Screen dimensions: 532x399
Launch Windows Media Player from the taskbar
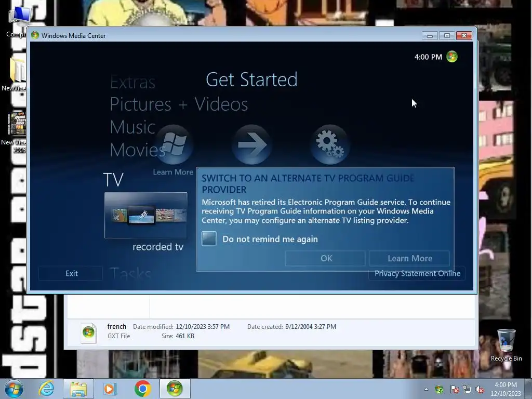point(110,389)
